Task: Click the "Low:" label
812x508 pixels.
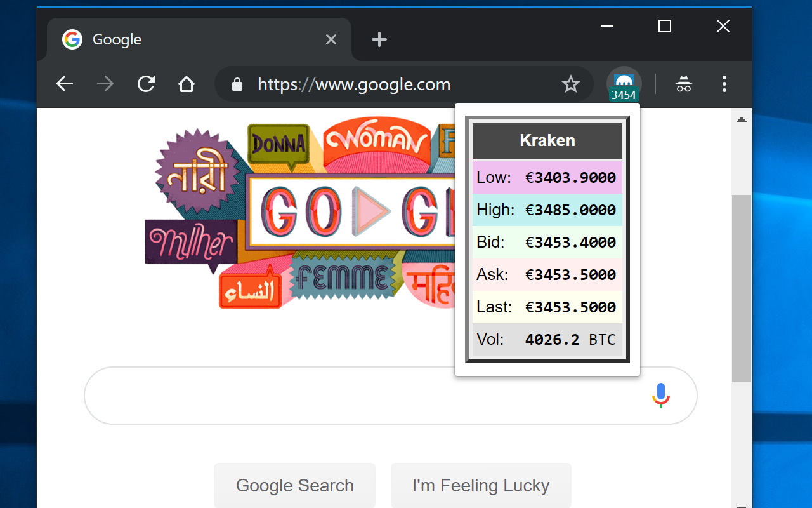Action: (x=494, y=177)
